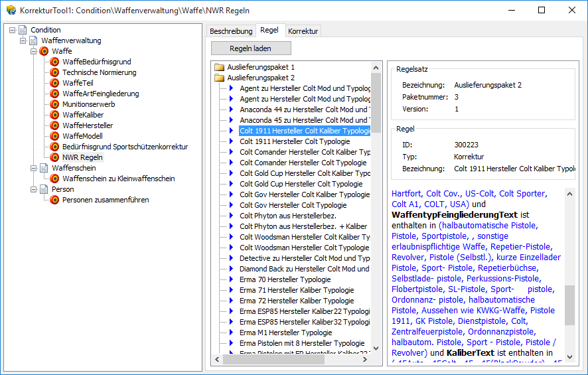Click the document icon beside Person node

pyautogui.click(x=44, y=189)
